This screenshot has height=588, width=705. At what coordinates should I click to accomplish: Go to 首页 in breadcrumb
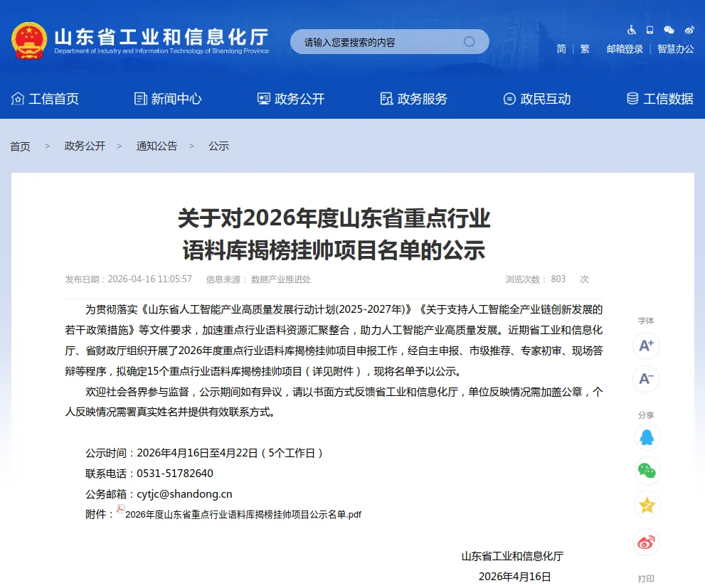click(20, 146)
